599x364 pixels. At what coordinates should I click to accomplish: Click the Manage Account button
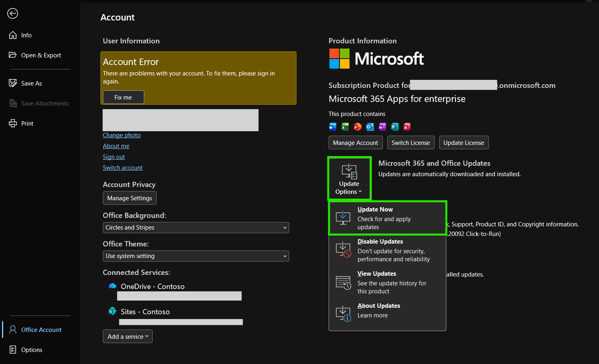(x=356, y=143)
